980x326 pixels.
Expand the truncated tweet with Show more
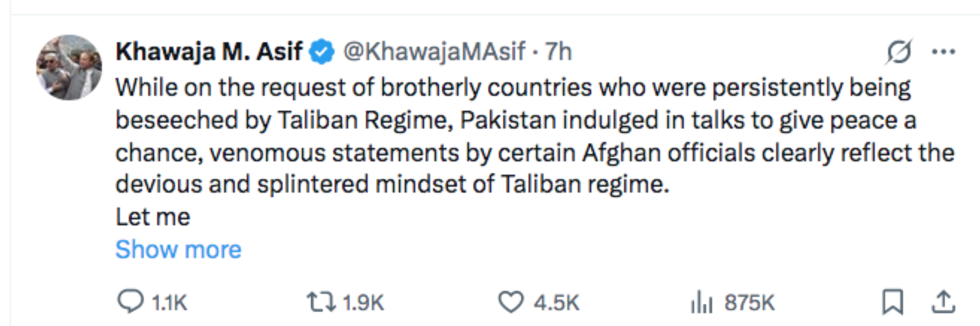coord(178,249)
